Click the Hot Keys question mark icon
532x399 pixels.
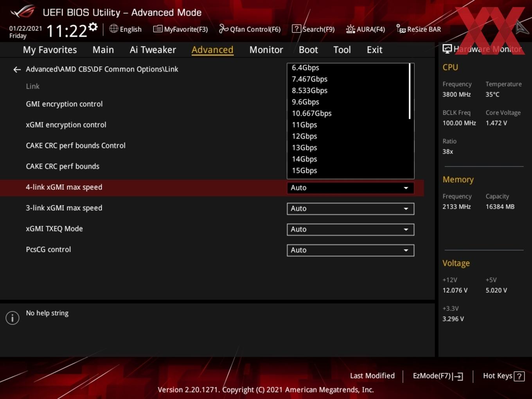pos(519,376)
